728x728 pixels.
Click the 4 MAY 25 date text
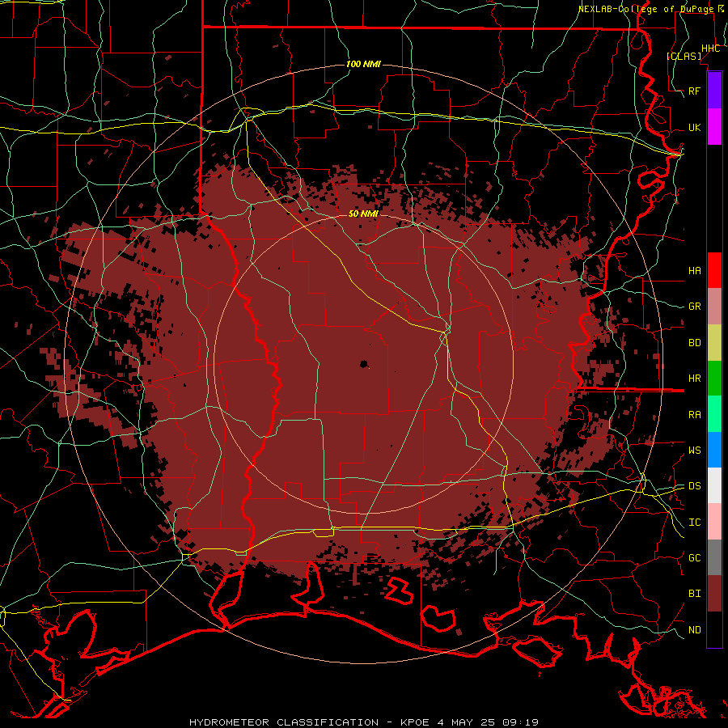467,722
